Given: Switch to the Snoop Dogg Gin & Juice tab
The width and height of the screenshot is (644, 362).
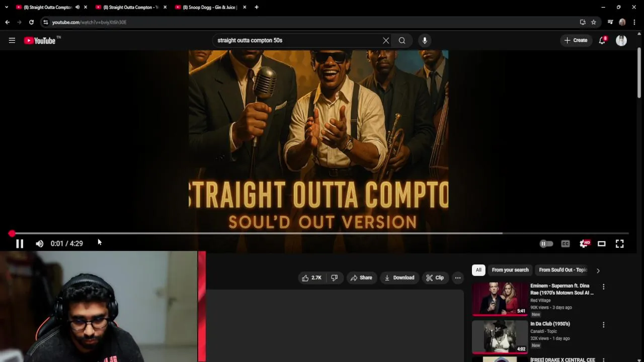Looking at the screenshot, I should (x=210, y=8).
